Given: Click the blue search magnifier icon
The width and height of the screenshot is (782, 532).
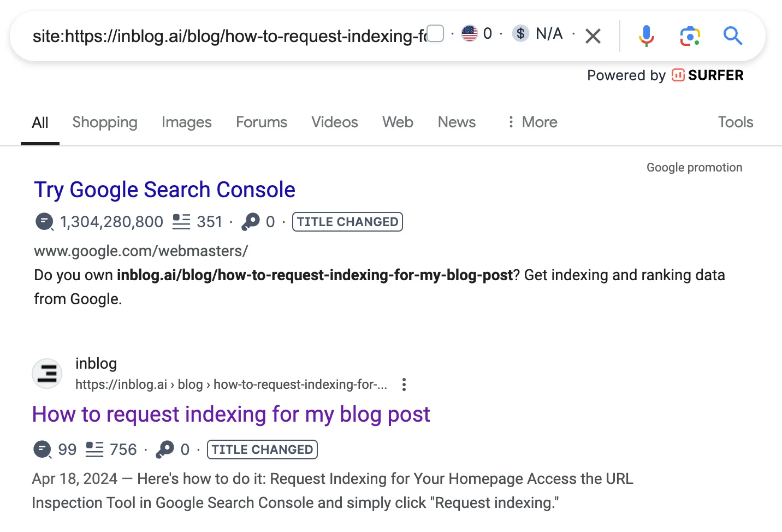Looking at the screenshot, I should click(x=732, y=36).
